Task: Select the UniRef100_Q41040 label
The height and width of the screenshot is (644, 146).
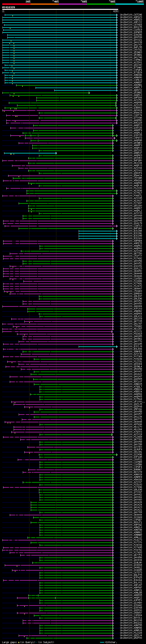Action: pos(131,65)
